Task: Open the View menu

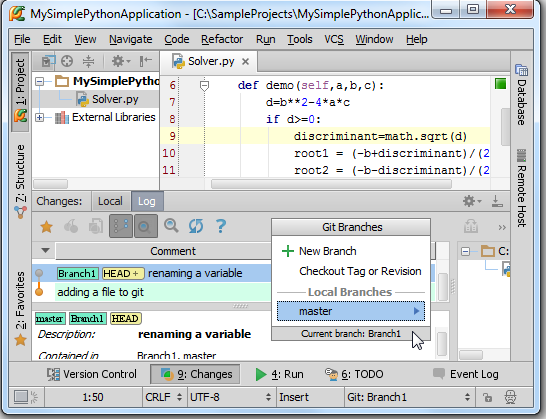Action: tap(85, 39)
